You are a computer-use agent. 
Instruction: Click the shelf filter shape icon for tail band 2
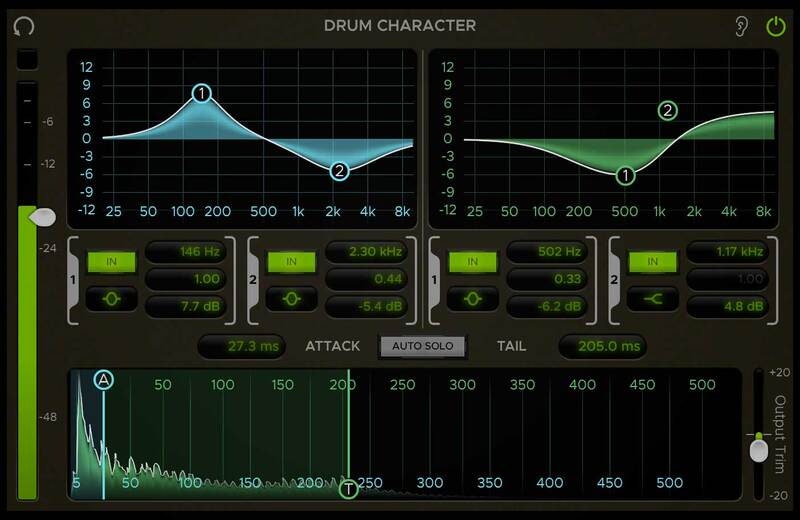point(652,297)
